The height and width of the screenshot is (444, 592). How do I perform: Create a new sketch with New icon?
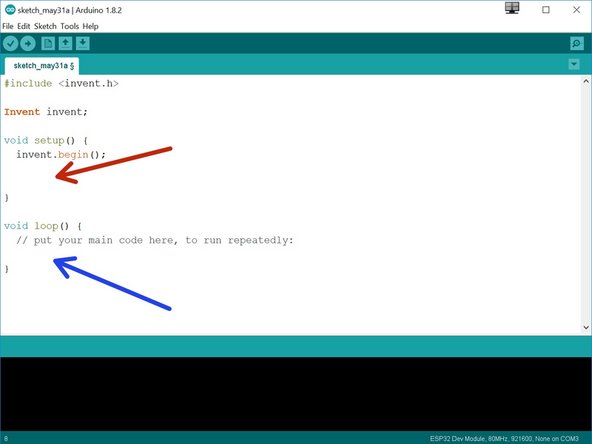click(x=48, y=43)
